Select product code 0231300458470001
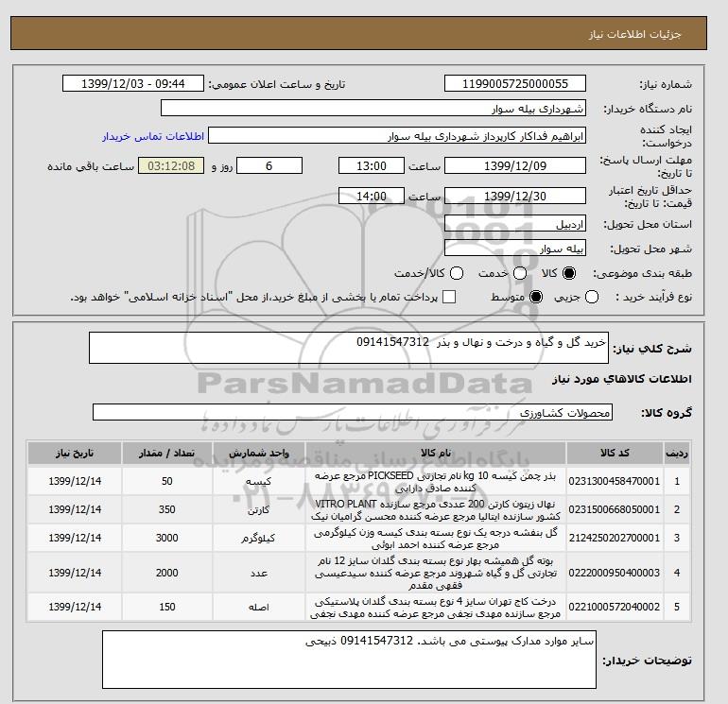The height and width of the screenshot is (704, 728). tap(615, 481)
